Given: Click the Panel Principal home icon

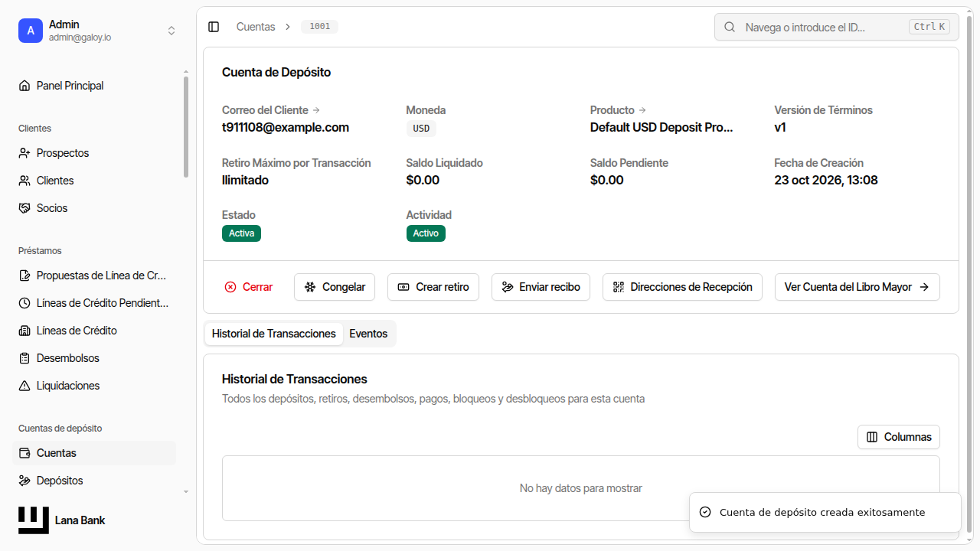Looking at the screenshot, I should tap(24, 86).
